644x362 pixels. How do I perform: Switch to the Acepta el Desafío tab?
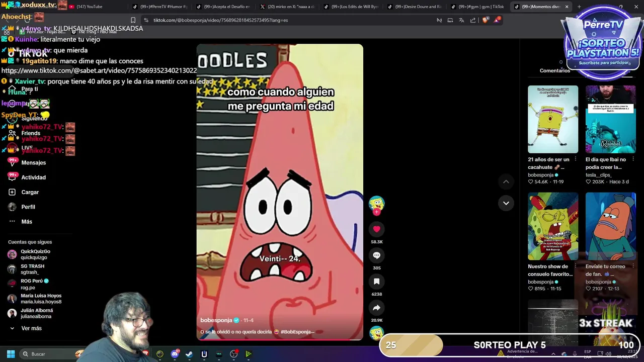point(223,7)
